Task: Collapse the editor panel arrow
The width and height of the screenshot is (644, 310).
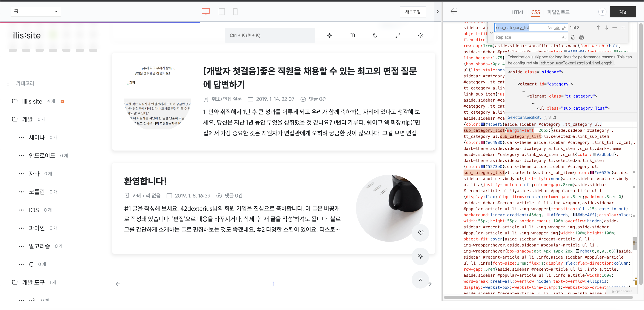Action: point(437,11)
